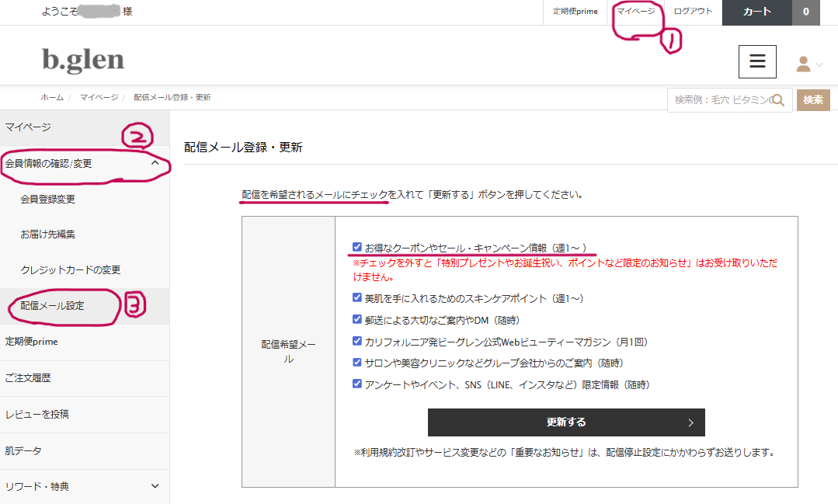The image size is (838, 504).
Task: Click ログアウト in the top bar
Action: pos(693,12)
